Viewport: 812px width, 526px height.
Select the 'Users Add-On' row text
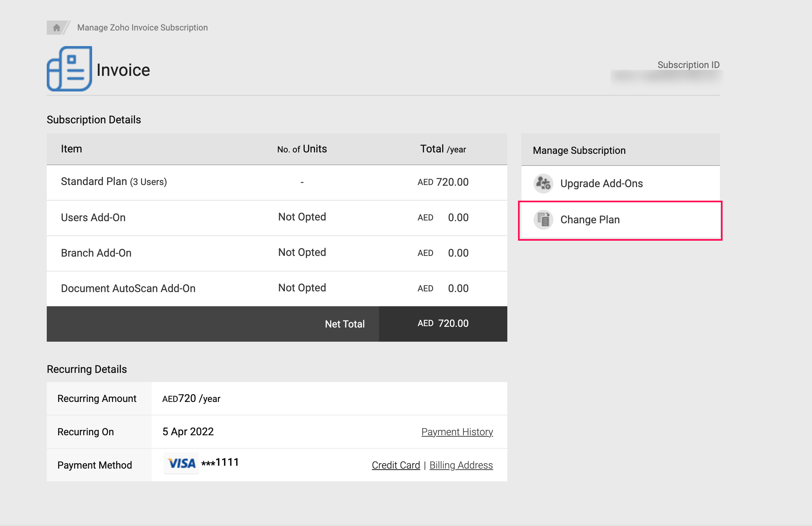click(x=93, y=217)
